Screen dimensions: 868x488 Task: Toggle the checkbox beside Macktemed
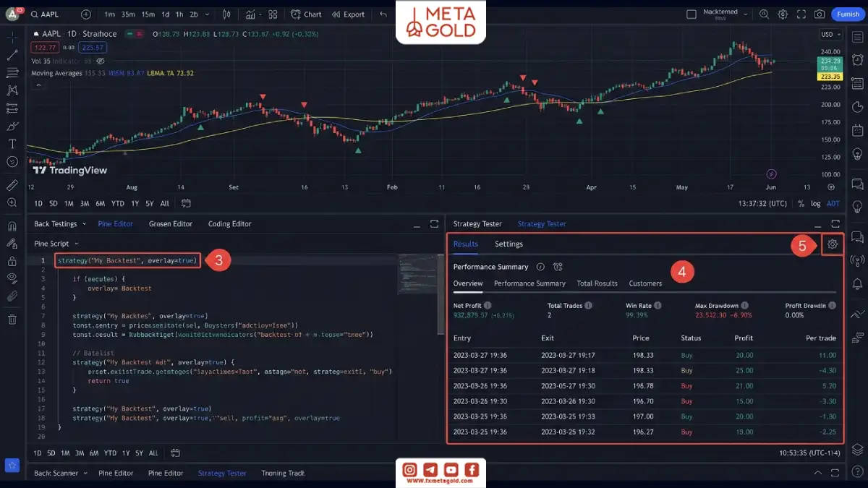click(x=691, y=14)
